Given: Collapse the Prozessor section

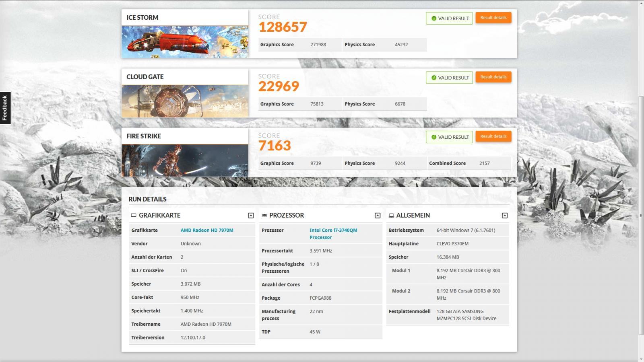Looking at the screenshot, I should [x=378, y=216].
